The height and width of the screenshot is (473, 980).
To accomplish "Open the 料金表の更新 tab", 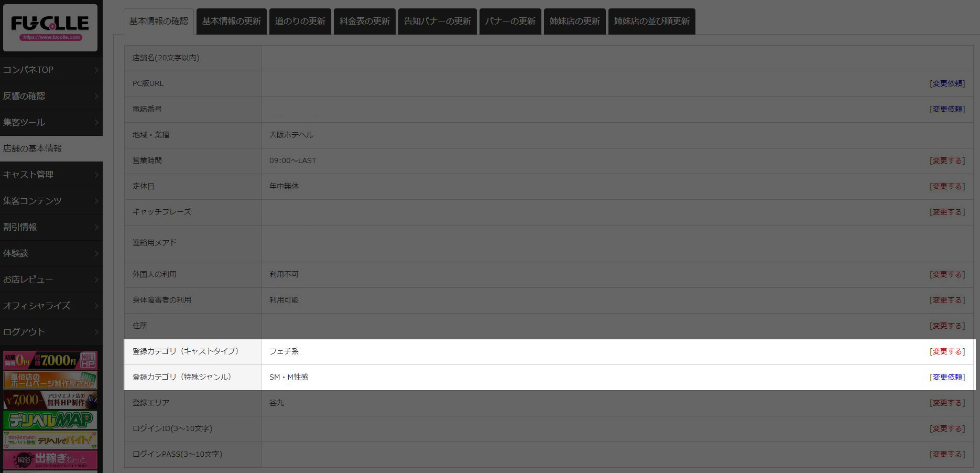I will tap(365, 21).
